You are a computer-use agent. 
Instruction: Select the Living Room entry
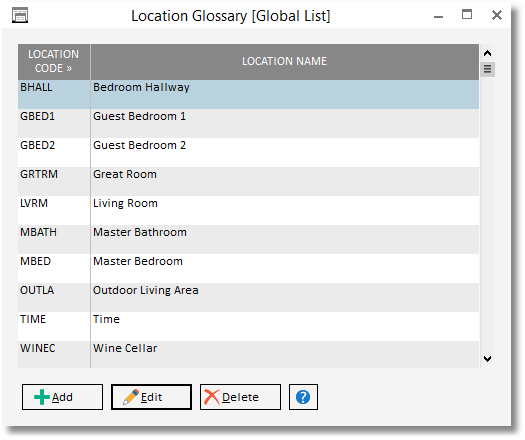pos(248,210)
